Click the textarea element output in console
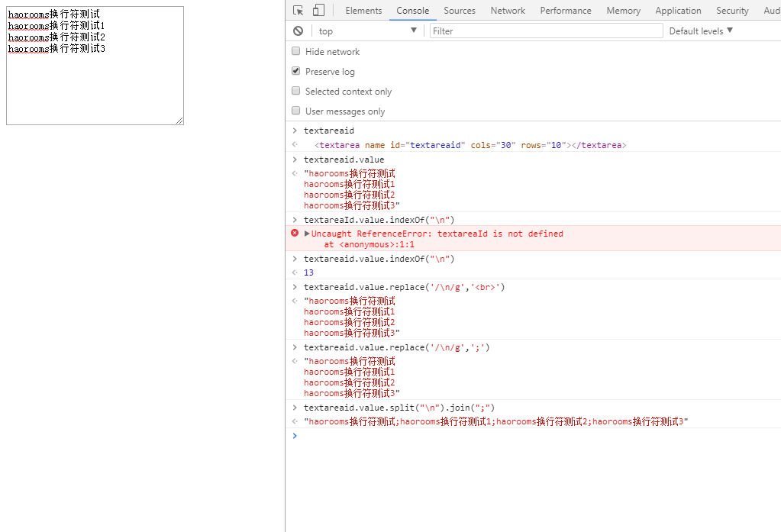 pos(470,145)
